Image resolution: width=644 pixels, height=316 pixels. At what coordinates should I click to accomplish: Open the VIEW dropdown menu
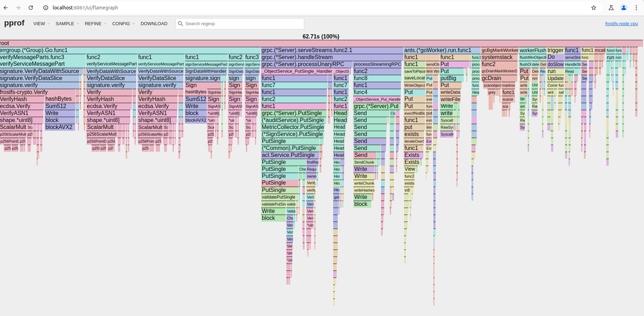[41, 24]
